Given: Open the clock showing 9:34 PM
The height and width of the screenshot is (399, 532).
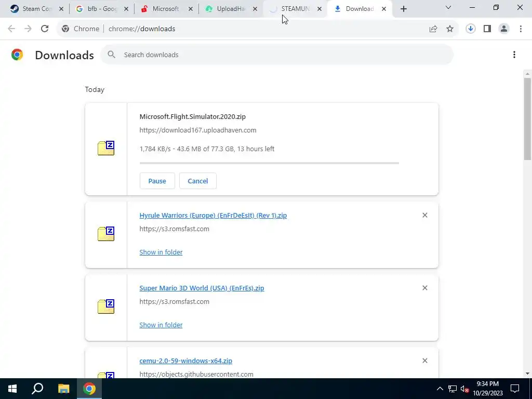Looking at the screenshot, I should [487, 389].
